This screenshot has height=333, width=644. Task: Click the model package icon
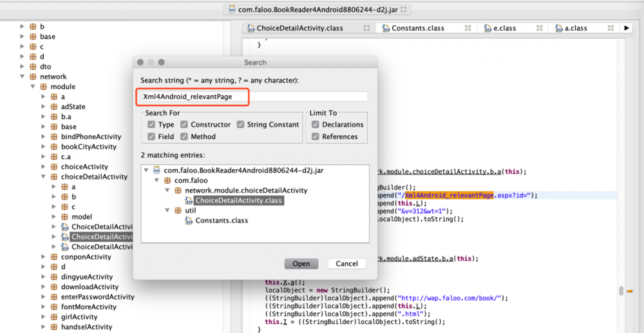point(64,217)
